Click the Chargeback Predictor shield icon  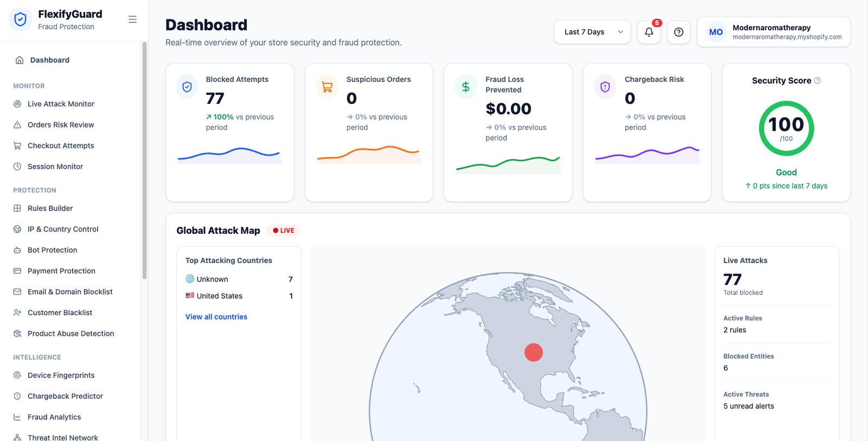(17, 396)
